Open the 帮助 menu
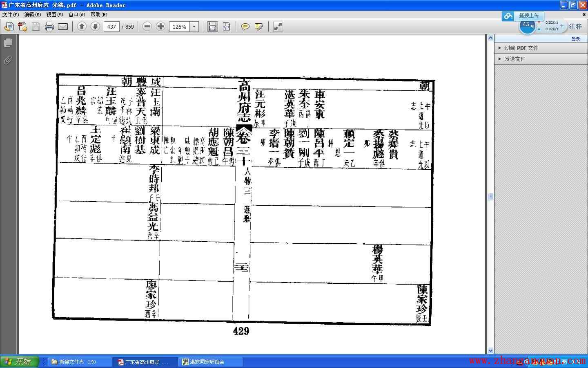This screenshot has height=368, width=588. 98,14
